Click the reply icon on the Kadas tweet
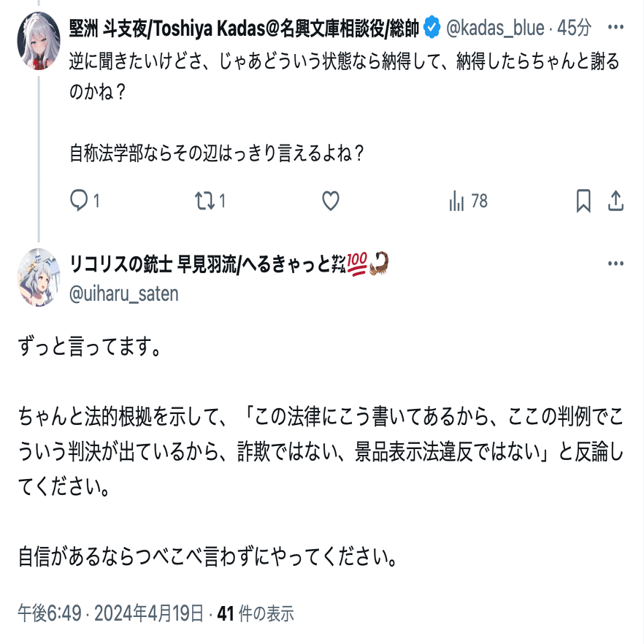The width and height of the screenshot is (644, 644). pyautogui.click(x=79, y=201)
